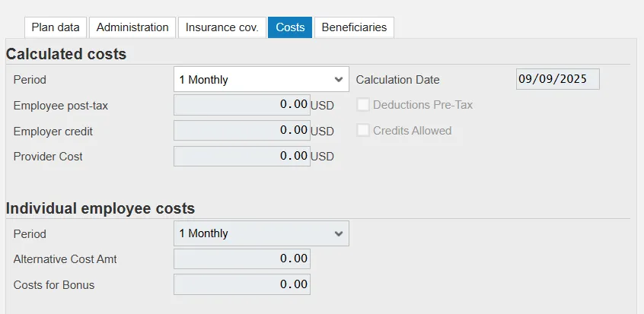Open the Plan data tab
Screen dimensions: 644x314
[x=56, y=27]
